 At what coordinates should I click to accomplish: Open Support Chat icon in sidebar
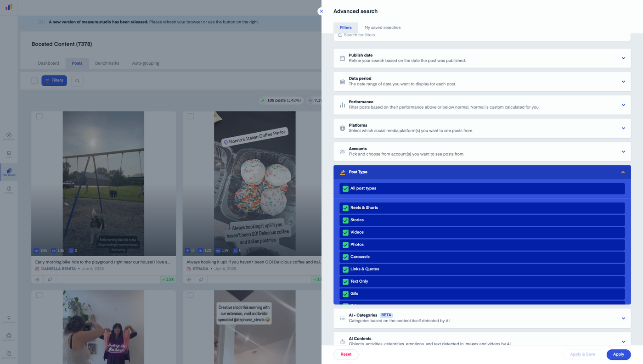tap(9, 354)
